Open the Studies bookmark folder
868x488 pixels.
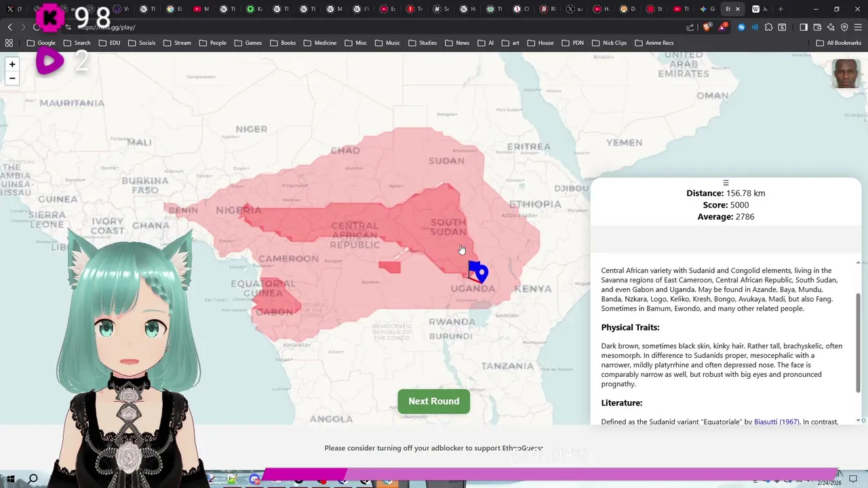click(422, 43)
